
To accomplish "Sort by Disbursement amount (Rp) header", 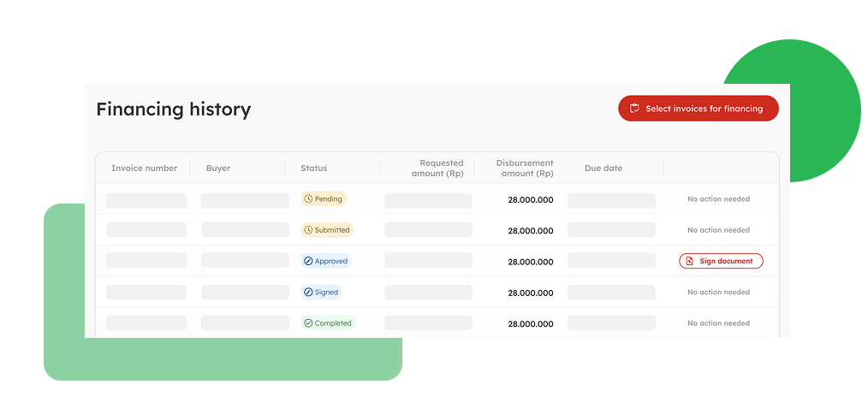I will coord(525,169).
